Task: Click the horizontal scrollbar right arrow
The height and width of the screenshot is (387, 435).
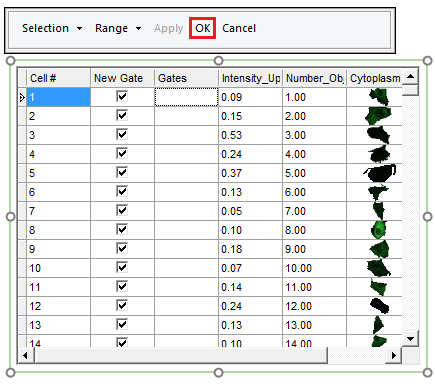Action: [394, 355]
